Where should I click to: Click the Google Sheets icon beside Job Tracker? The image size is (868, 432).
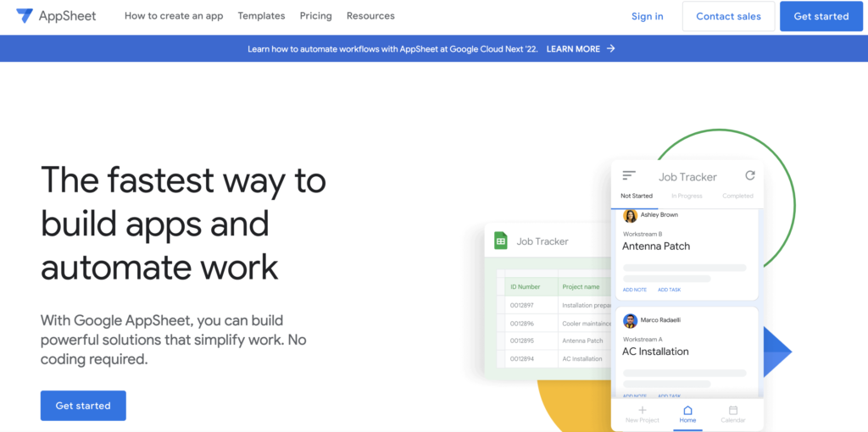501,241
